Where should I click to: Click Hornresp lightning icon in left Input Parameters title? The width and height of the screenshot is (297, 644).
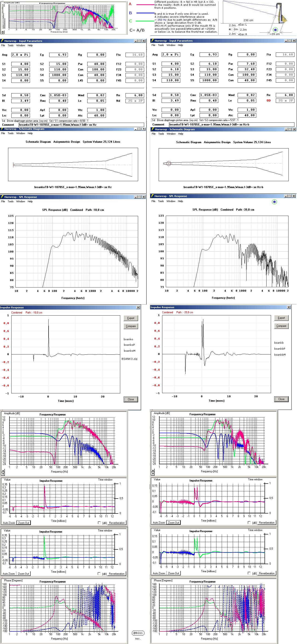2,41
